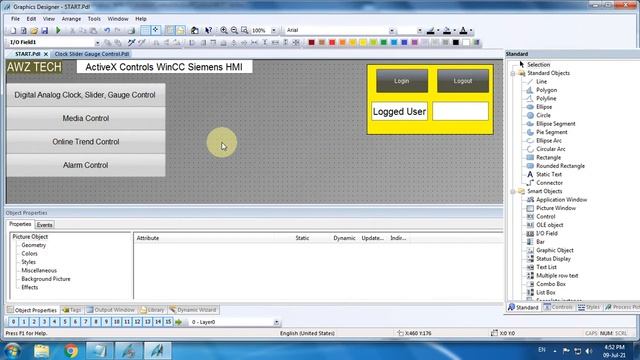The image size is (640, 360).
Task: Toggle visibility of layer 15
Action: point(168,322)
